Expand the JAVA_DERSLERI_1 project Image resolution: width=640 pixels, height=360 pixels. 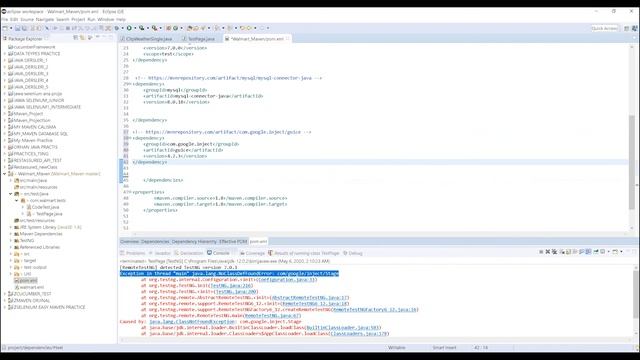(x=4, y=60)
